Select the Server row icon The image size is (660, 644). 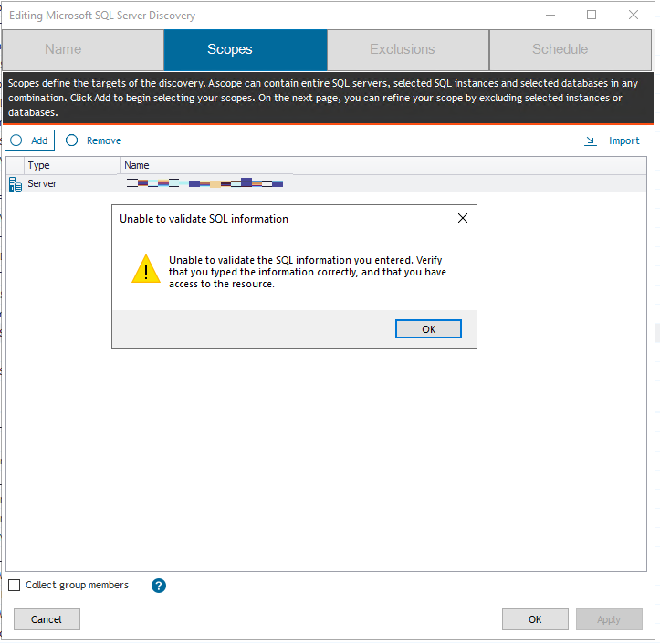pyautogui.click(x=16, y=184)
